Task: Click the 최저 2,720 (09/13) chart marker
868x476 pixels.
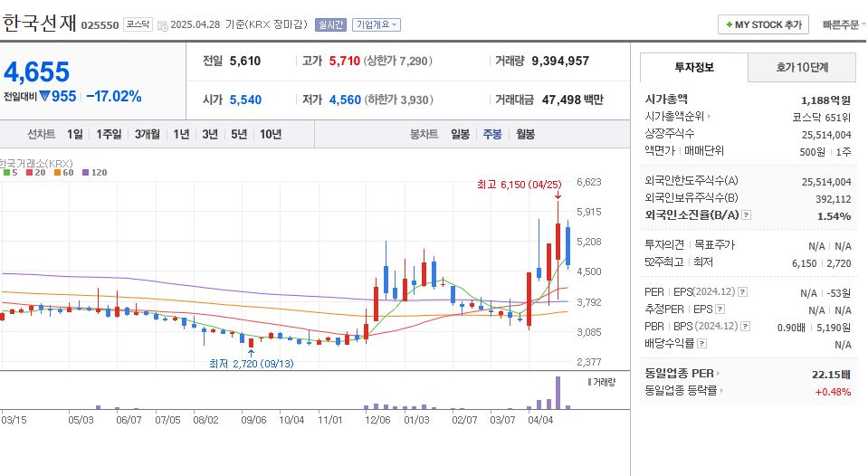Action: click(252, 364)
